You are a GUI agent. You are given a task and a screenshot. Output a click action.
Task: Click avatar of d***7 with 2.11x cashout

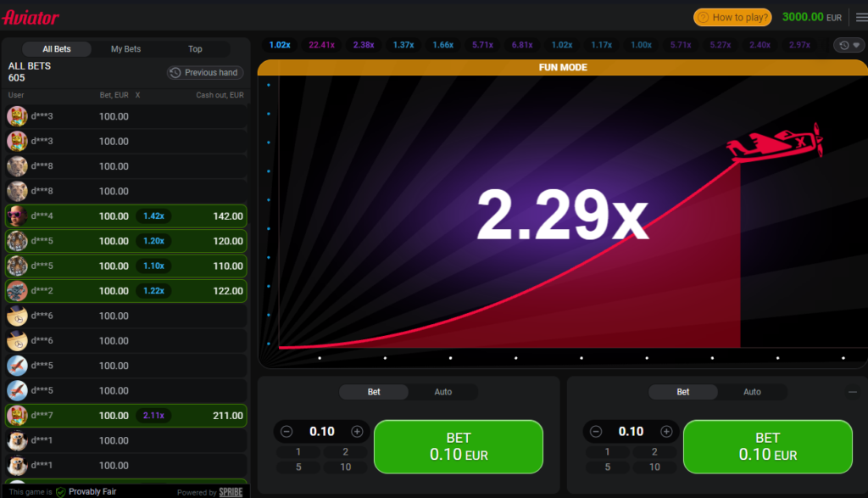point(17,416)
